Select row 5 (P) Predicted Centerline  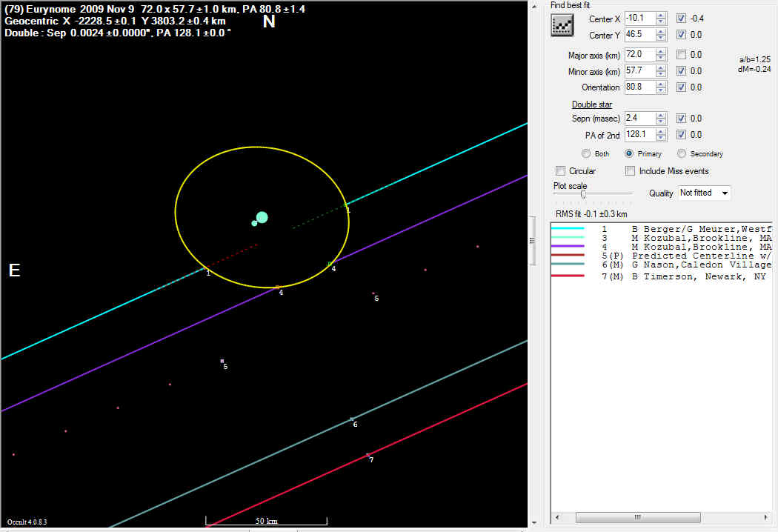point(662,256)
